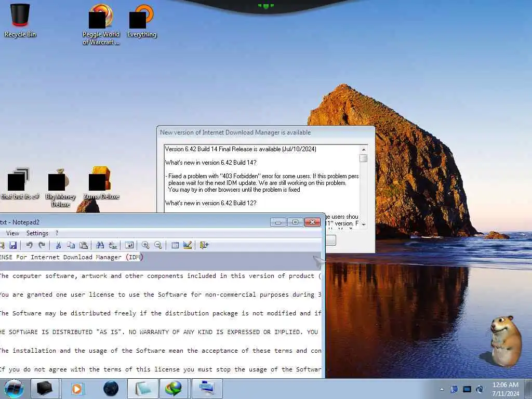
Task: Click 'Version 6.42 Build 14 Final Release' line
Action: pyautogui.click(x=241, y=149)
